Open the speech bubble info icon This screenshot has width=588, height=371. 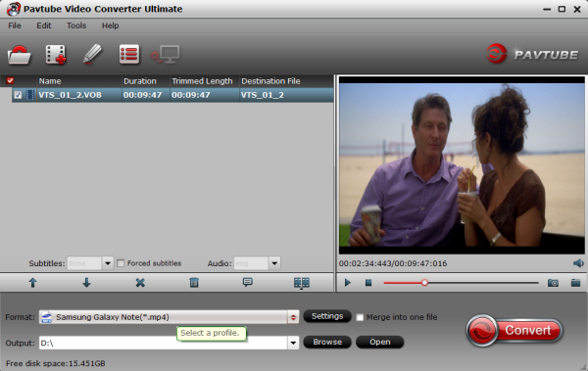(x=248, y=282)
